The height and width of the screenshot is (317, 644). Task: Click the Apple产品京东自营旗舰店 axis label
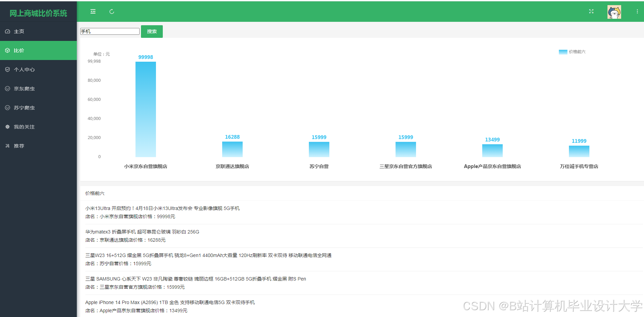pyautogui.click(x=492, y=166)
